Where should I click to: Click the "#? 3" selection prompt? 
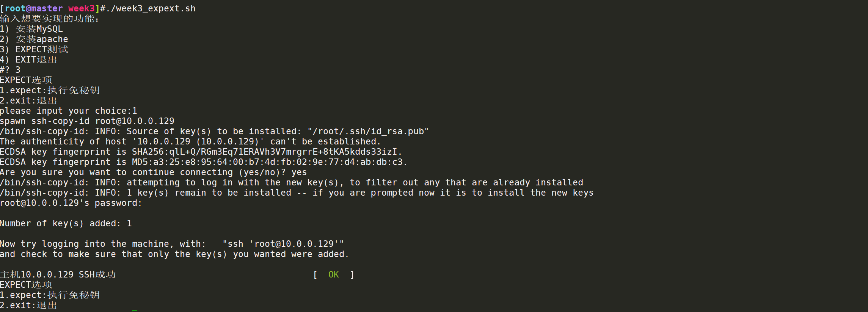coord(10,70)
